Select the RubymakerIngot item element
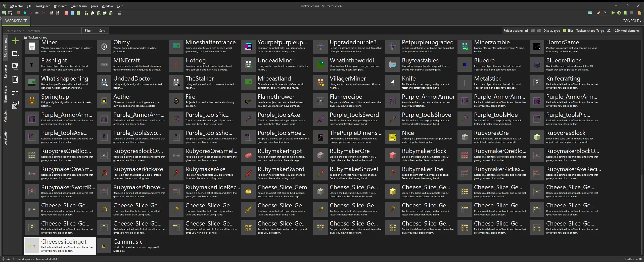The height and width of the screenshot is (262, 644). click(x=277, y=155)
